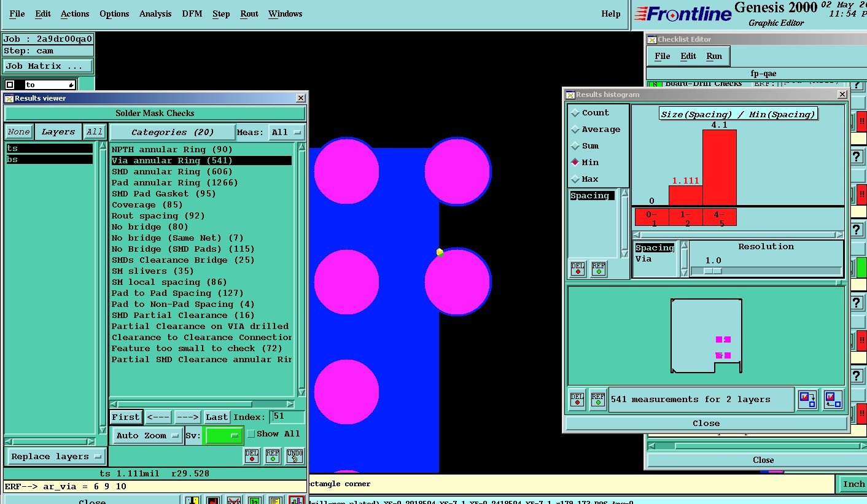
Task: Click the DEL icon in Results viewer
Action: click(252, 456)
